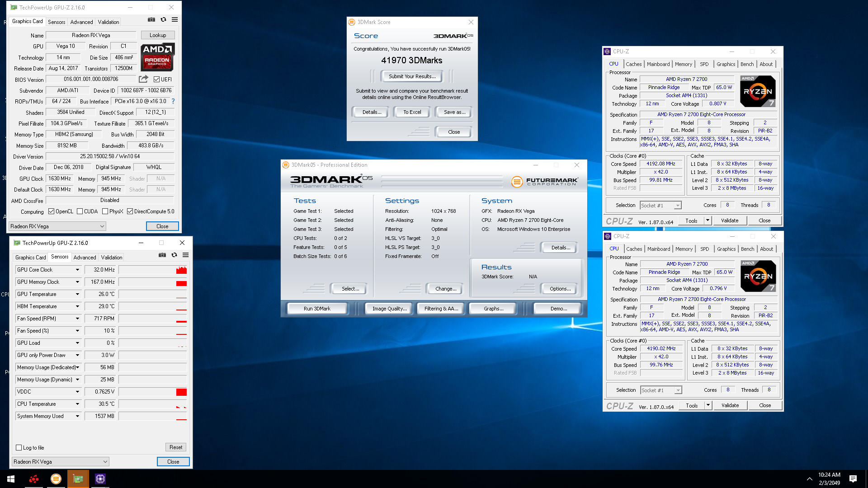Click the 3DMark orange icon in taskbar
Image resolution: width=868 pixels, height=488 pixels.
click(x=56, y=479)
